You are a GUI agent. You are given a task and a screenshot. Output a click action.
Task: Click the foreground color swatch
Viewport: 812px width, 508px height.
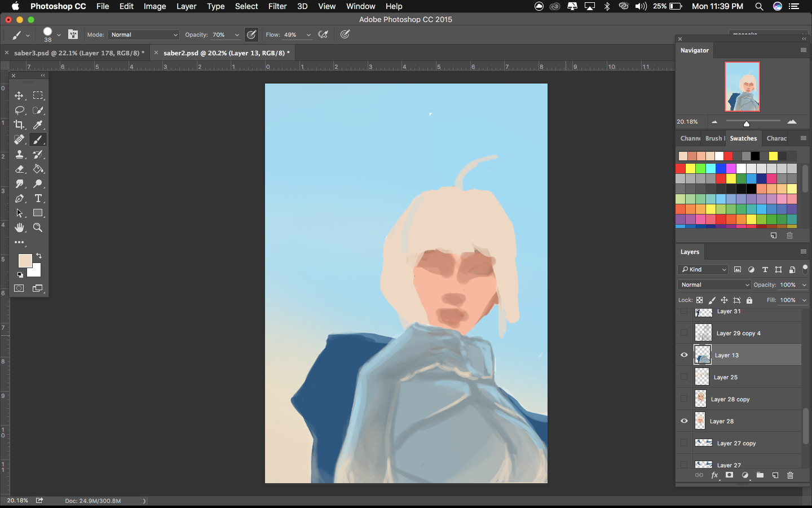coord(24,260)
